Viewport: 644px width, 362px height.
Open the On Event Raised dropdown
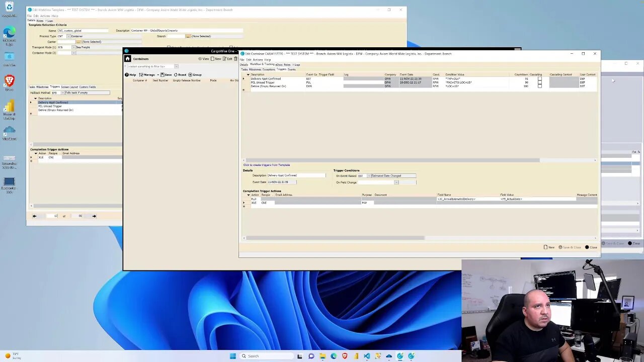pyautogui.click(x=368, y=176)
